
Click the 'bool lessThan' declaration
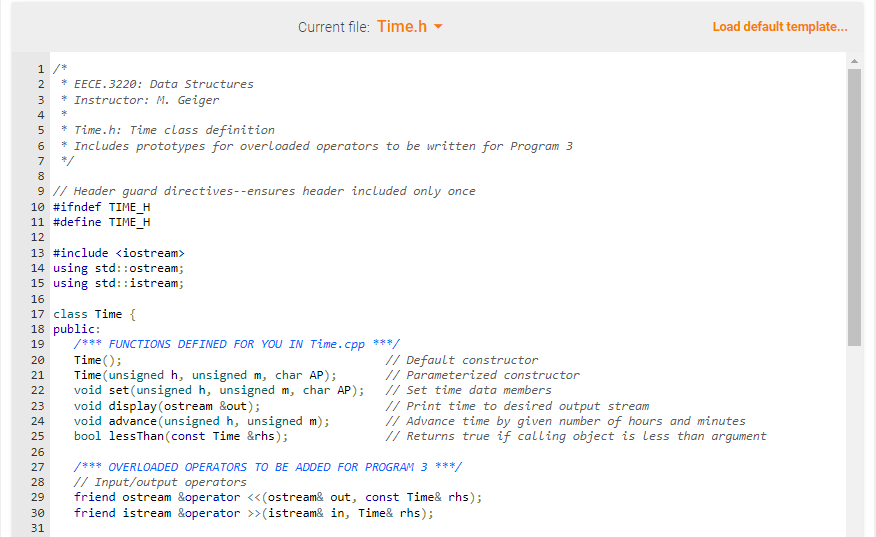tap(181, 436)
